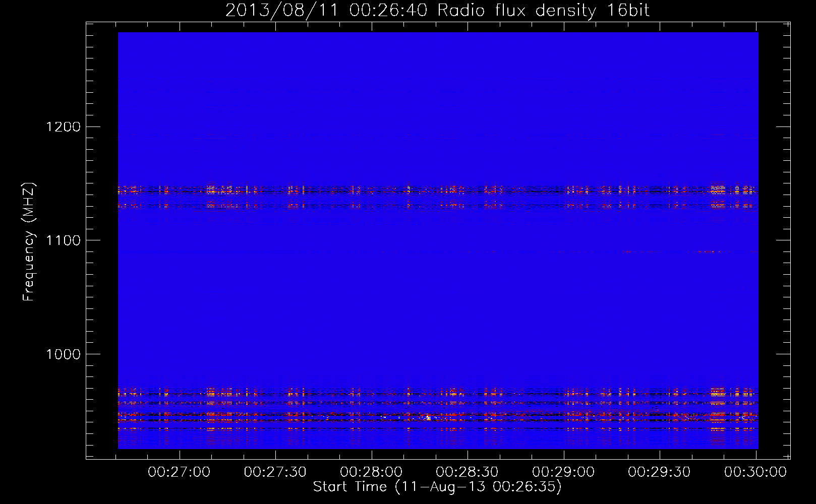The image size is (816, 504).
Task: Select the 1200 frequency tick label
Action: [x=63, y=127]
